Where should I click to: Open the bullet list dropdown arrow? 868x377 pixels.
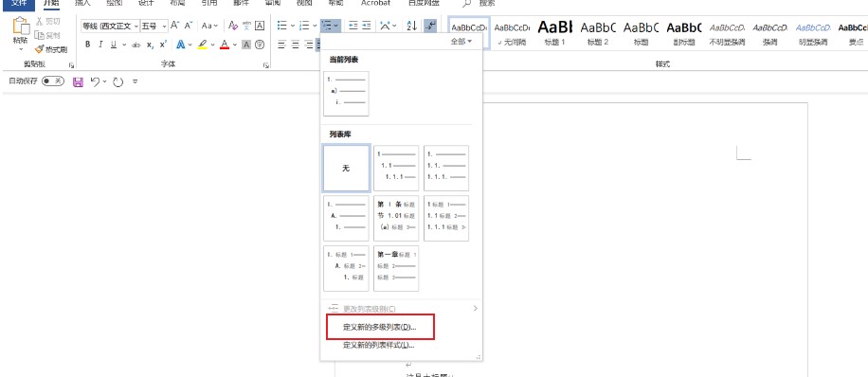292,26
